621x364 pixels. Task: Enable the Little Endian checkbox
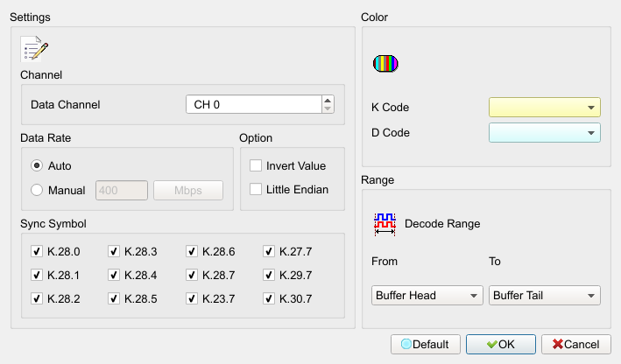(x=256, y=189)
